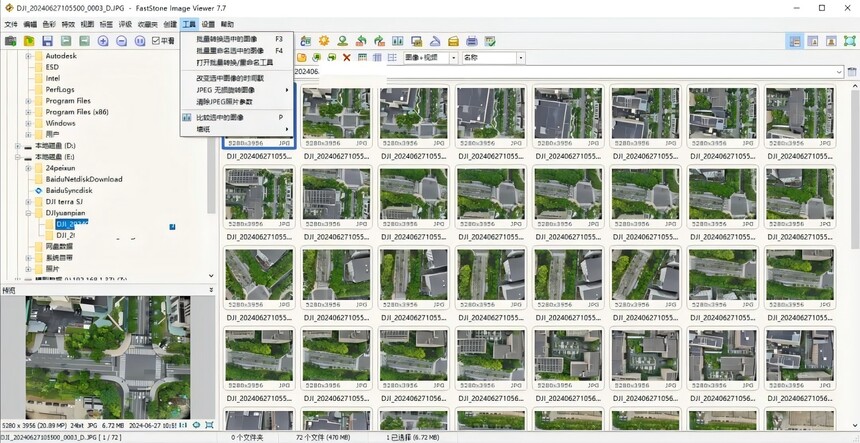Click the blue floppy disk Save icon

(x=47, y=41)
